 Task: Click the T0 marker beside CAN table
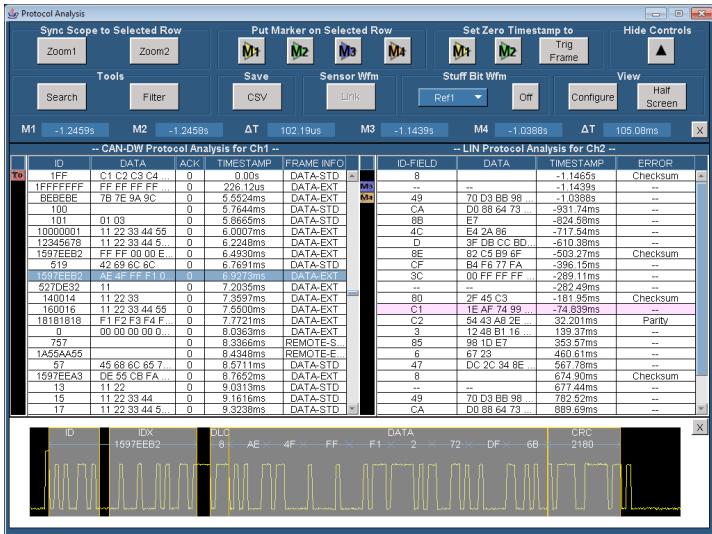point(18,175)
